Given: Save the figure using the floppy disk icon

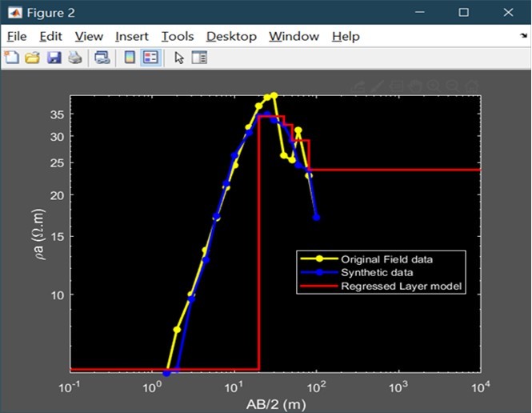Looking at the screenshot, I should pyautogui.click(x=54, y=58).
